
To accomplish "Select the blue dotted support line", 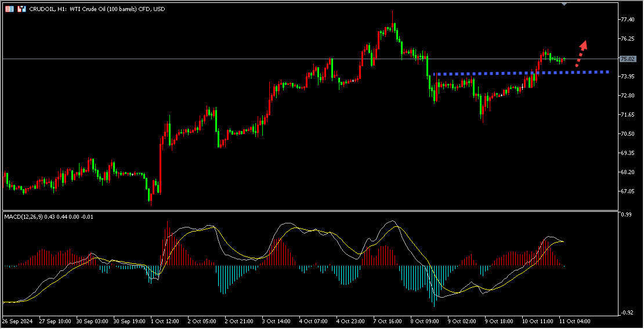I will 521,73.
